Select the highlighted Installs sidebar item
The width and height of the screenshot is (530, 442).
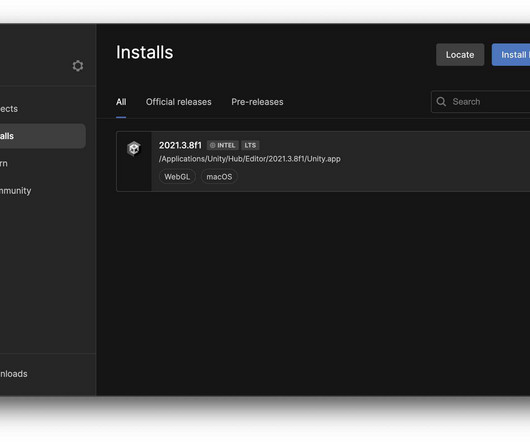pyautogui.click(x=43, y=136)
